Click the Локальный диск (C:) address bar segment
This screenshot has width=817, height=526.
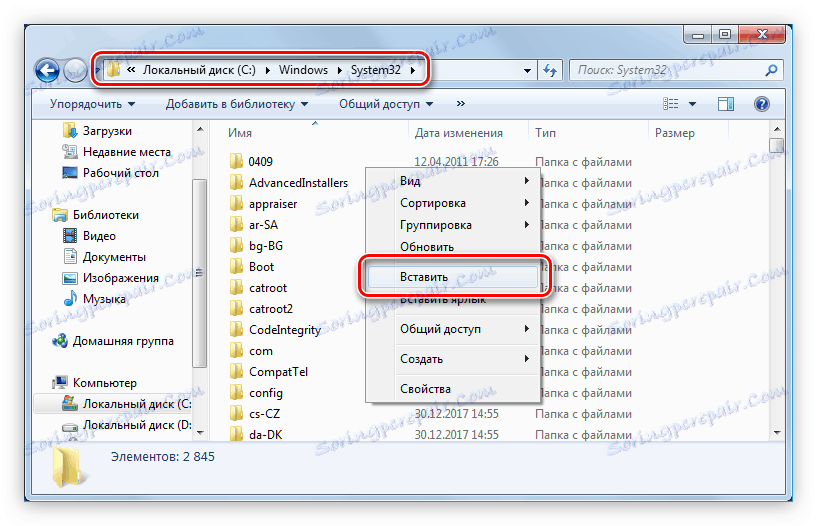(x=200, y=70)
